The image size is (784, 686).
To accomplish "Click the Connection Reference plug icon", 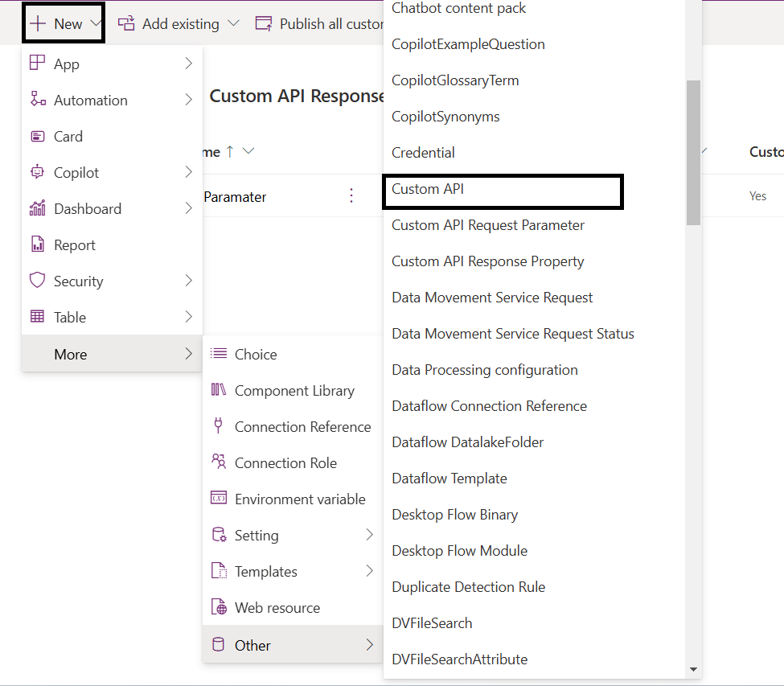I will [x=218, y=425].
